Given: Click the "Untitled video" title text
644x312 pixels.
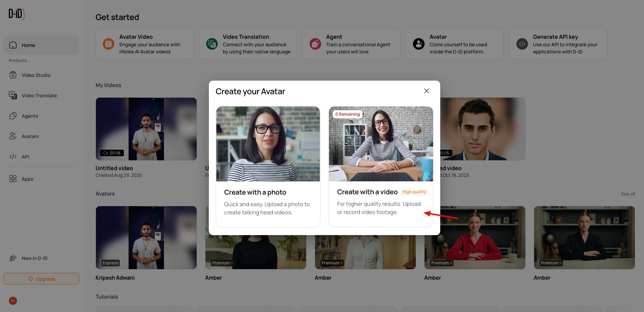Looking at the screenshot, I should [x=114, y=168].
